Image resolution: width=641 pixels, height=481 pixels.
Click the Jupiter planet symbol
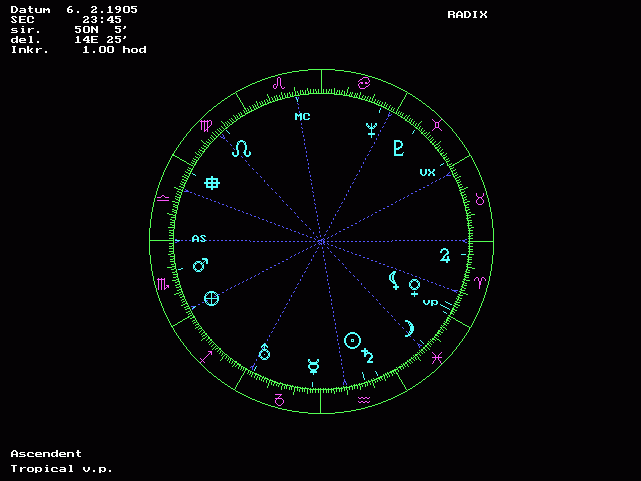445,256
